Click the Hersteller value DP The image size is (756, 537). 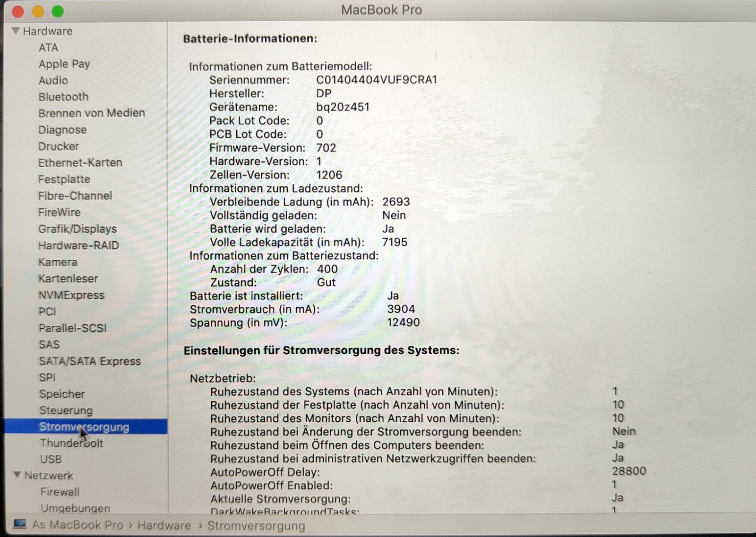(x=324, y=94)
